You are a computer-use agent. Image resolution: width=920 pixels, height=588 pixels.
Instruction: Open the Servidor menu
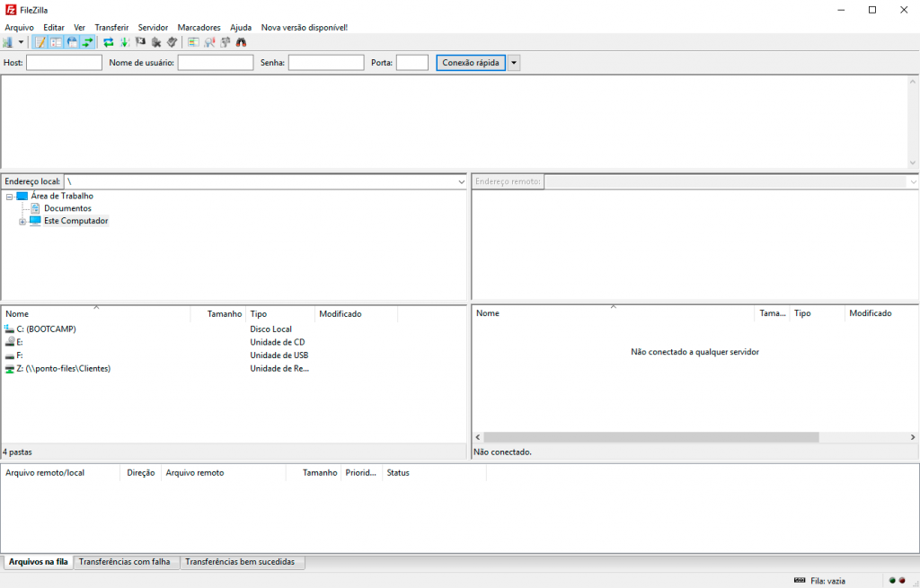153,28
